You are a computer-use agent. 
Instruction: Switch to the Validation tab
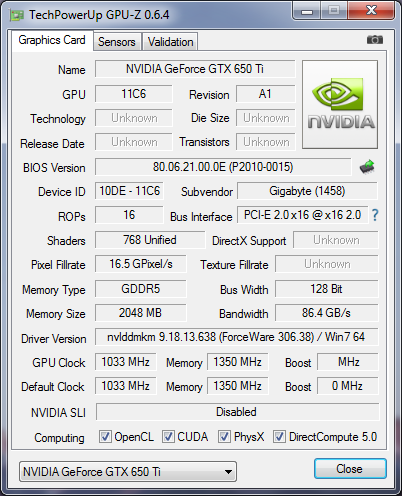pos(170,42)
